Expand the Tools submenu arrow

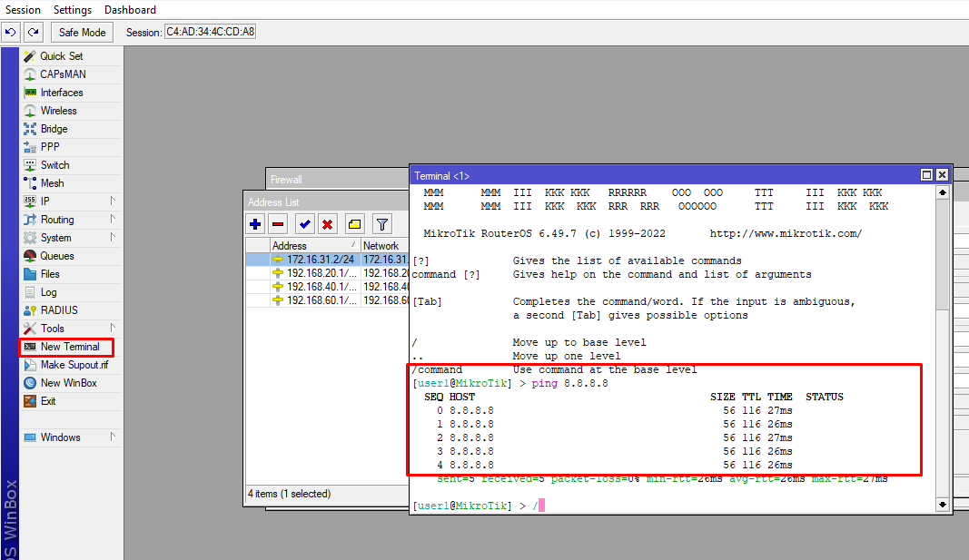click(x=113, y=328)
